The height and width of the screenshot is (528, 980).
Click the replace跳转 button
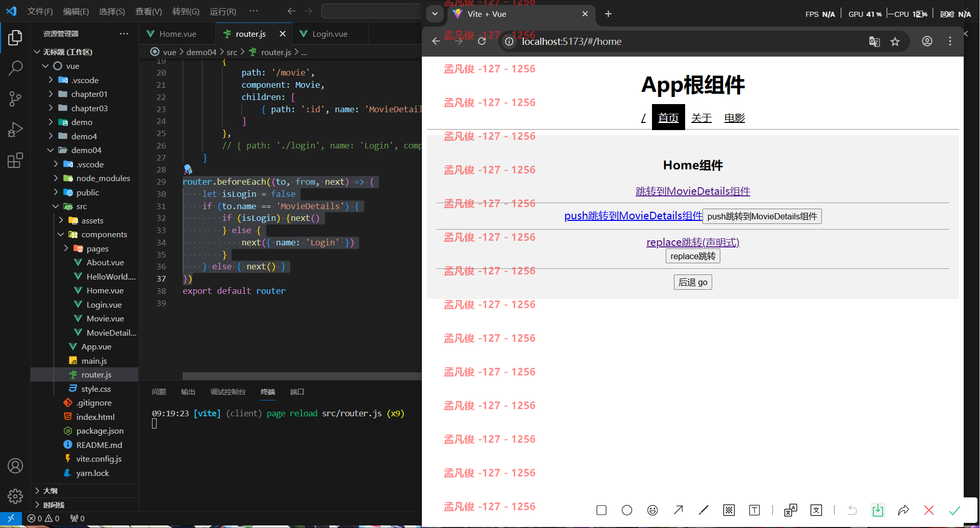[x=693, y=256]
